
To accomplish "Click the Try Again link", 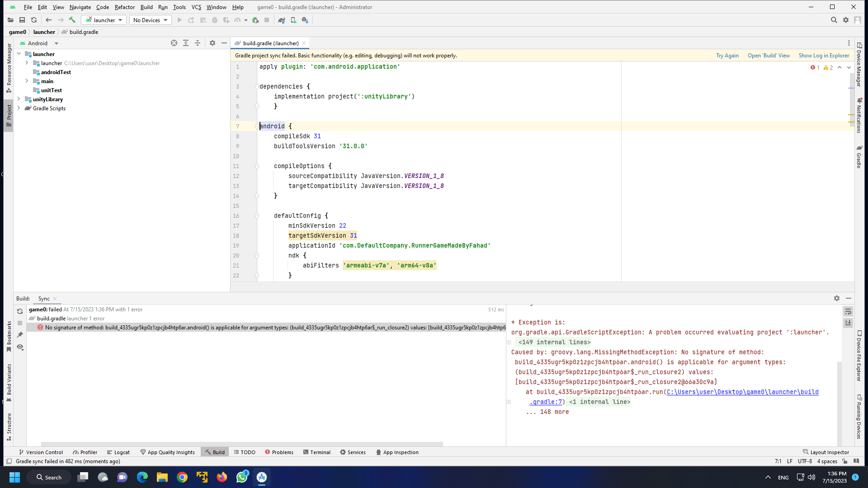I will point(727,56).
